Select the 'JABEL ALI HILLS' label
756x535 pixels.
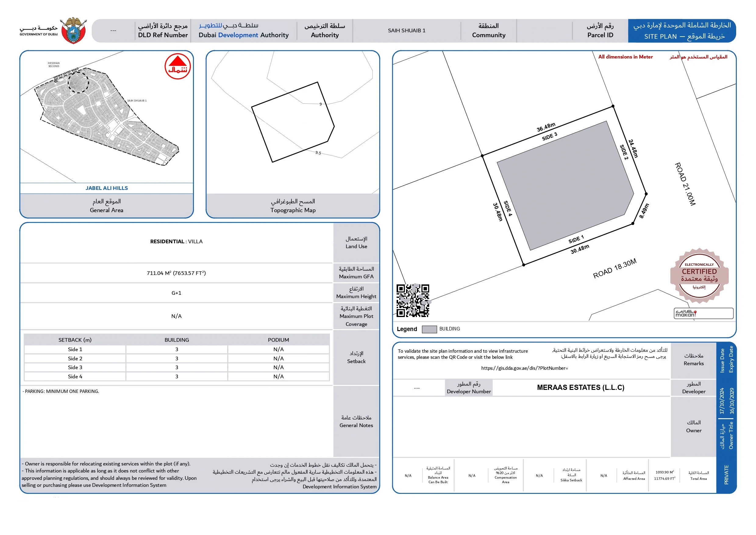point(107,188)
